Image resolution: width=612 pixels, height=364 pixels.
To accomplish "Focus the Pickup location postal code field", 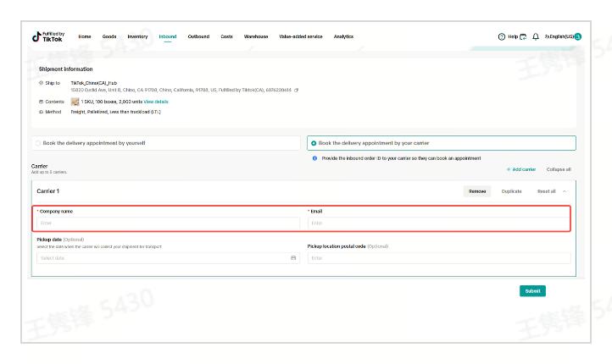I will [x=439, y=258].
